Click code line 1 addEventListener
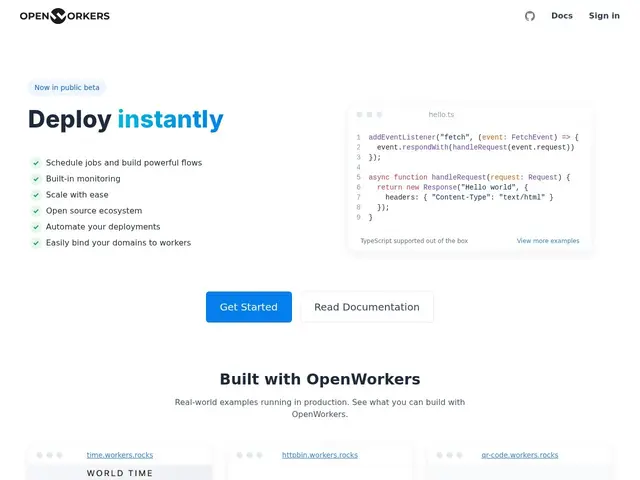This screenshot has width=640, height=480. [473, 137]
